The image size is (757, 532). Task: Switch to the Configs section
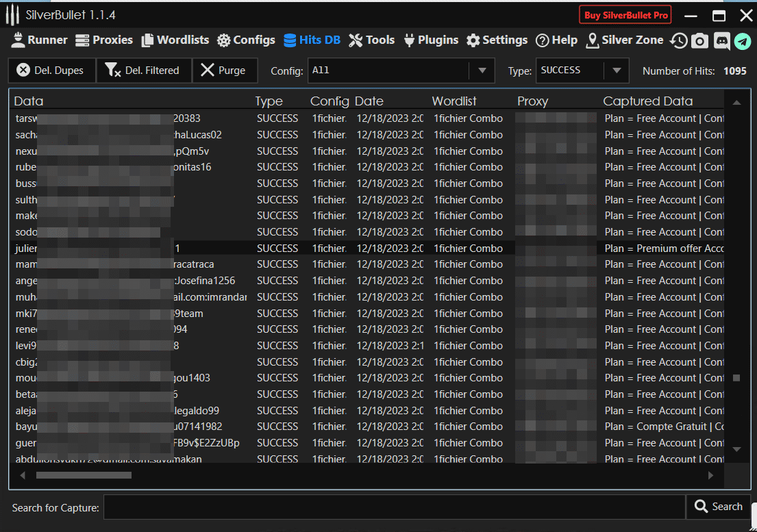click(x=246, y=40)
